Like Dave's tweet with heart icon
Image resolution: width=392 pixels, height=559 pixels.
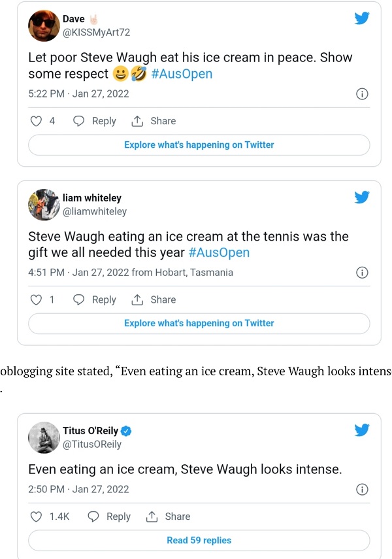(x=37, y=121)
